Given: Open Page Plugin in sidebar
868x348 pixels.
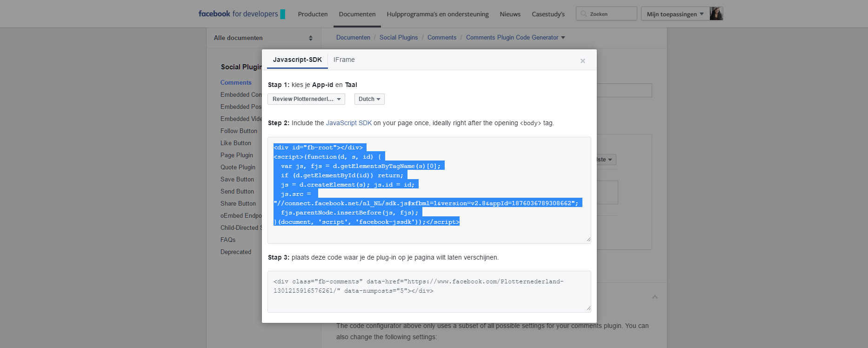Looking at the screenshot, I should click(237, 155).
